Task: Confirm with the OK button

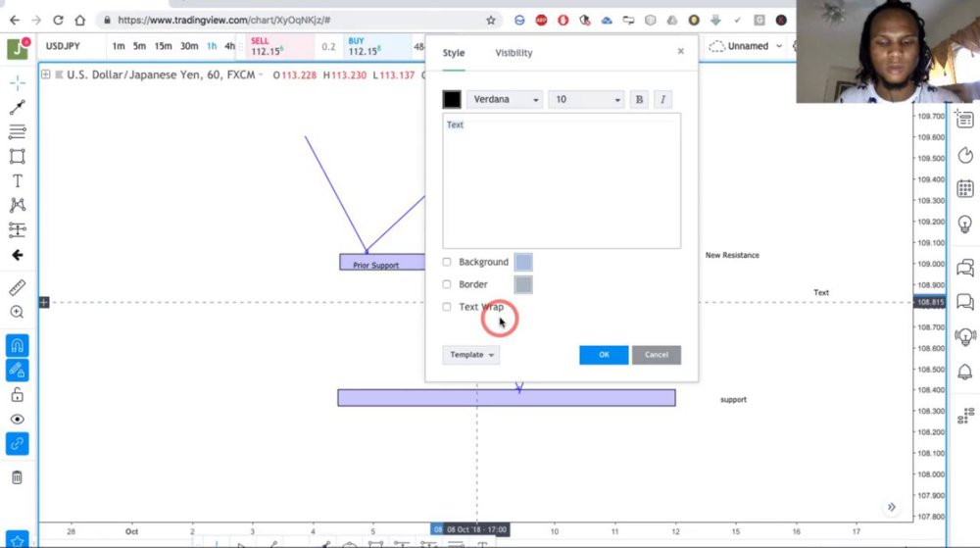Action: pyautogui.click(x=604, y=355)
